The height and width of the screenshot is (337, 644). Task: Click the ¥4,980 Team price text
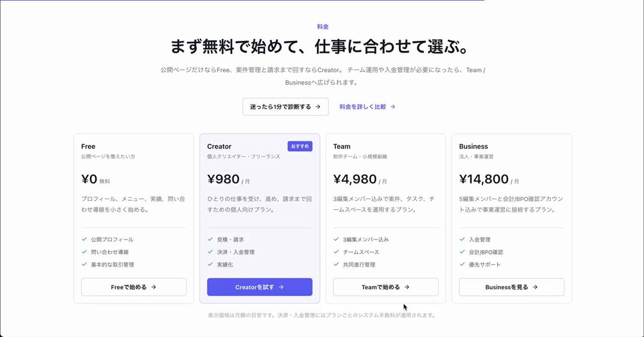click(355, 179)
